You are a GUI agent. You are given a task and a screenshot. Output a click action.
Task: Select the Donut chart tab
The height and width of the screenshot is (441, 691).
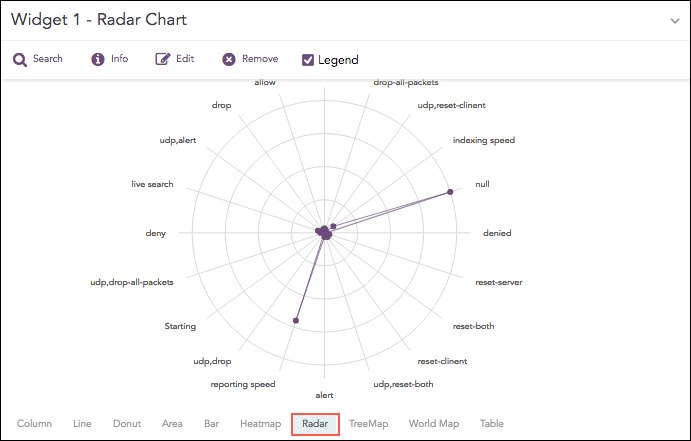click(127, 424)
